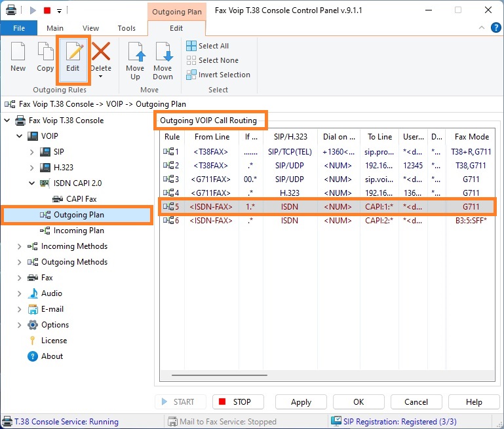Click the Fax machine icon in tree
Viewport: 504px width, 429px height.
click(x=33, y=278)
